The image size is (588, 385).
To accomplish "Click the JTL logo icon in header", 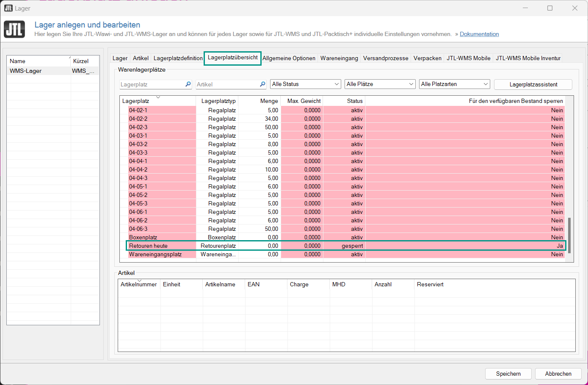I will (14, 30).
